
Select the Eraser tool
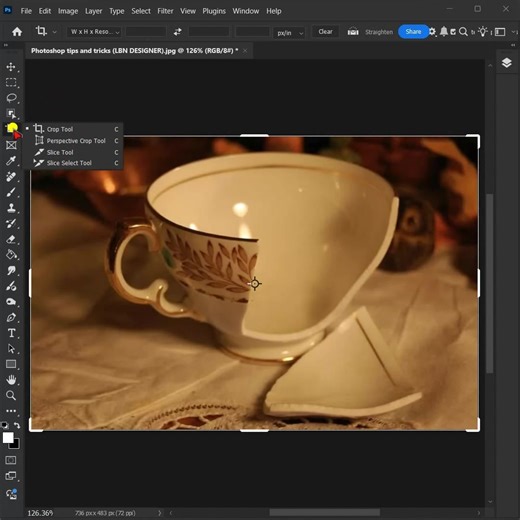tap(11, 239)
